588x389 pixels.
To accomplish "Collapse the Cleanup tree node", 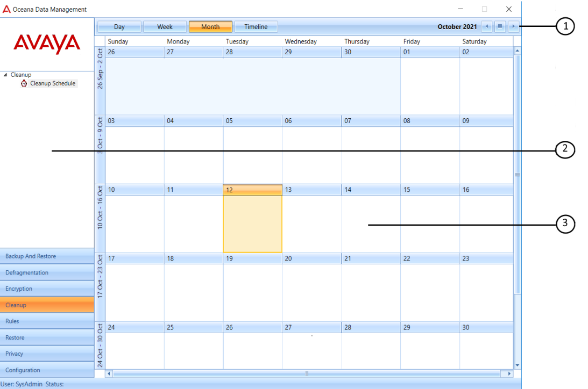I will [5, 75].
